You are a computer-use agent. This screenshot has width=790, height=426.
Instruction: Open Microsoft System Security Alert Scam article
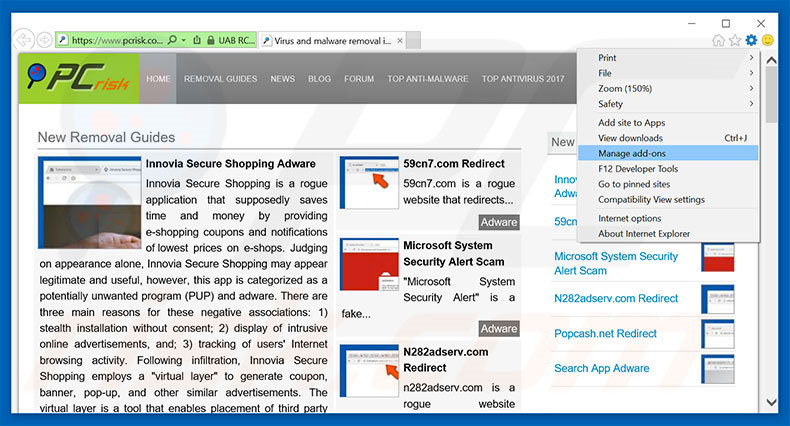click(453, 253)
